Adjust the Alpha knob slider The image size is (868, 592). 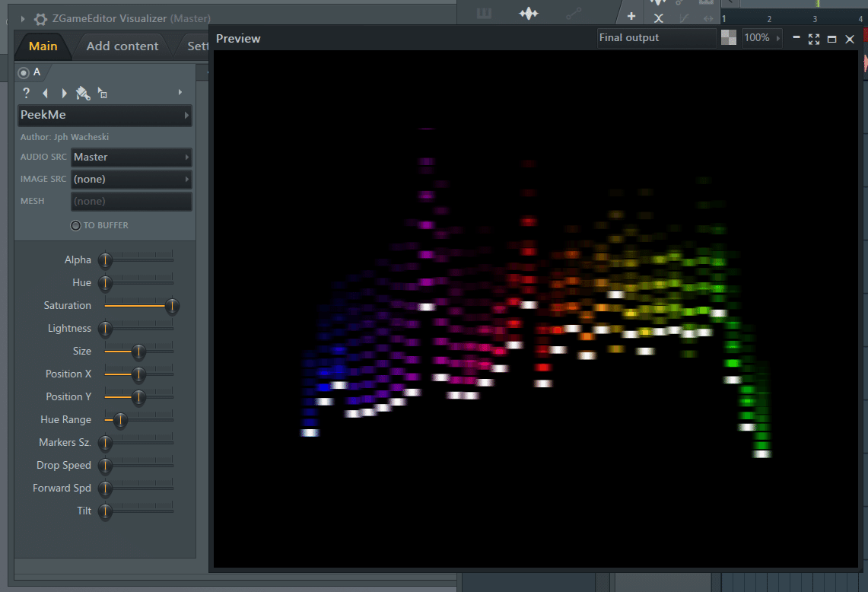point(105,260)
